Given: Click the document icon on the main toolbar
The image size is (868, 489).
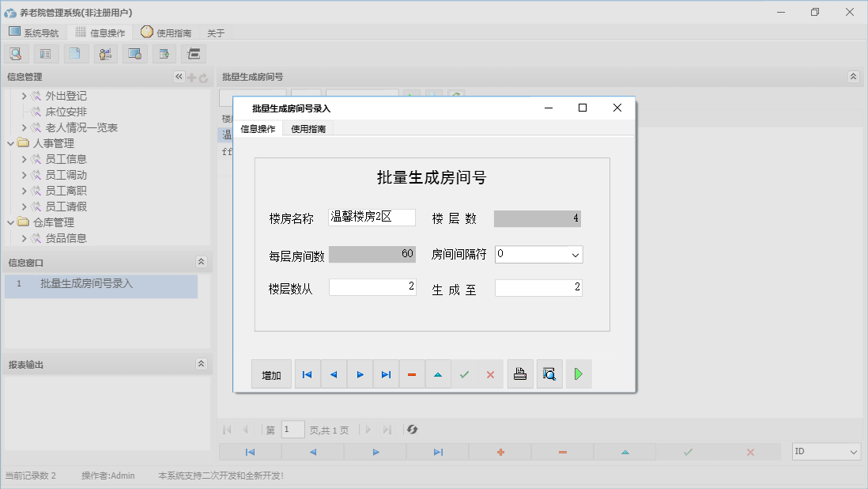Looking at the screenshot, I should click(x=76, y=53).
